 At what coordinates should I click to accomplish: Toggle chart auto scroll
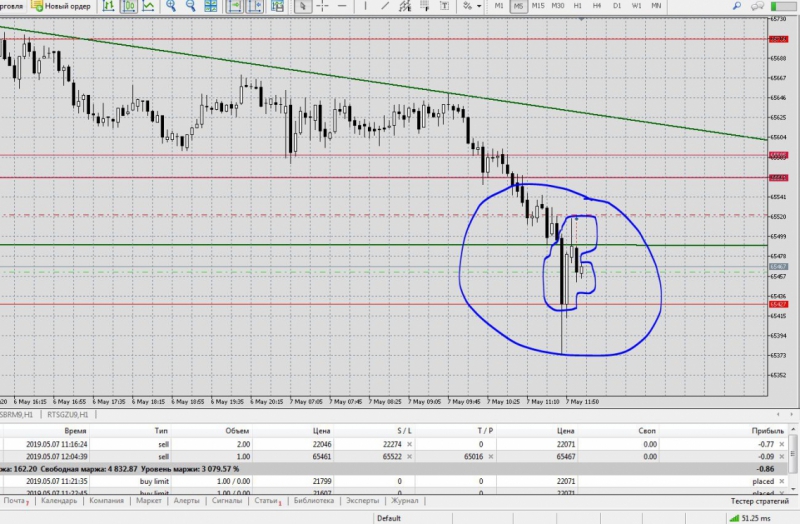coord(234,6)
